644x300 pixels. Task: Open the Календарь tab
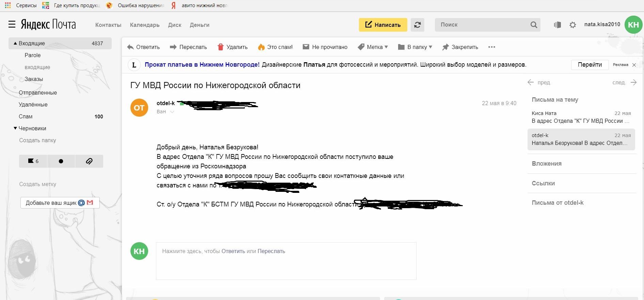[x=145, y=25]
